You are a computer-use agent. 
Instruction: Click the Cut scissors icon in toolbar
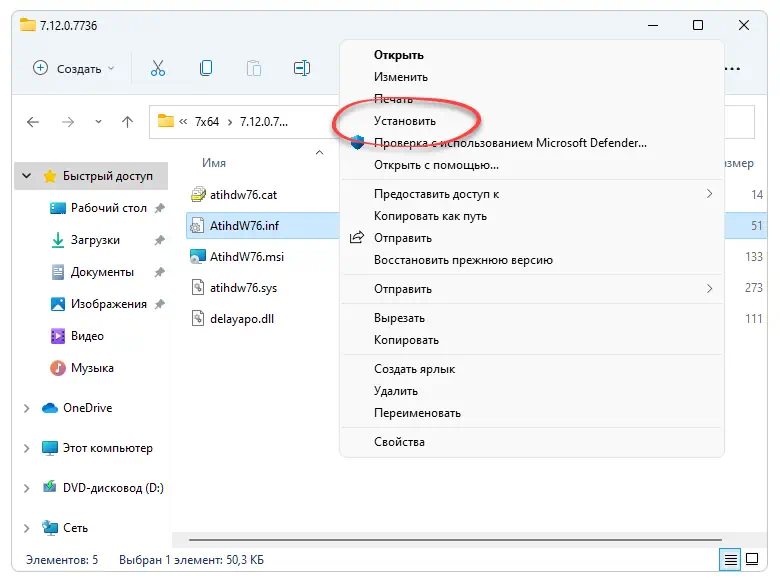[157, 68]
